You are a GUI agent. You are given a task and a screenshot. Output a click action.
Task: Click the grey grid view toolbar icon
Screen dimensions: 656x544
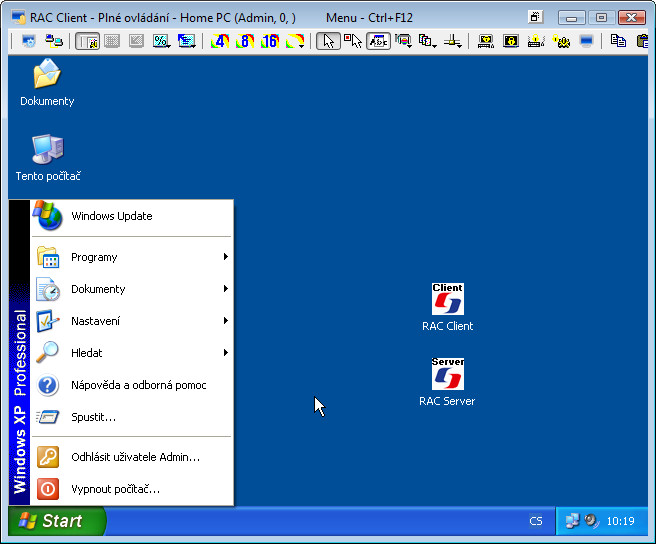click(x=112, y=41)
